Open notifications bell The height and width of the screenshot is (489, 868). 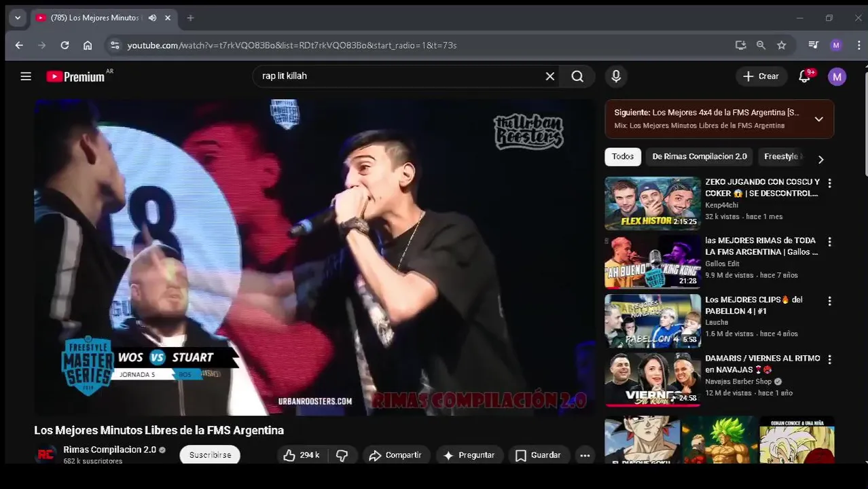point(805,77)
